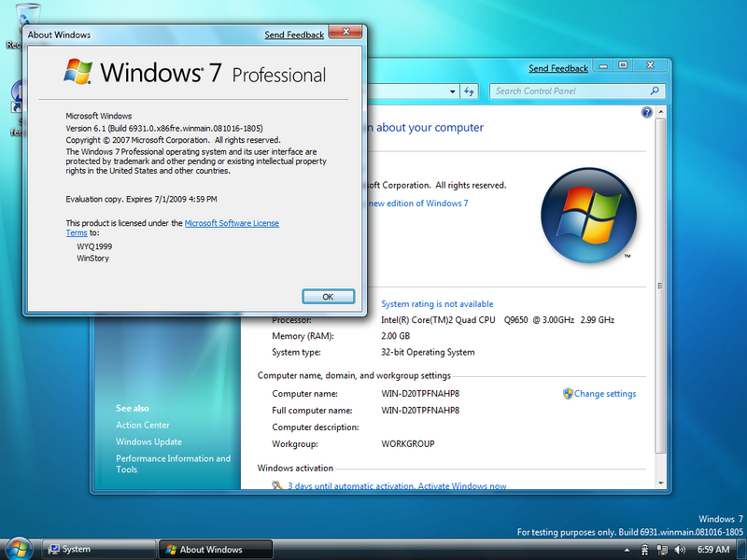This screenshot has height=560, width=747.
Task: Open the address bar dropdown arrow
Action: 452,91
